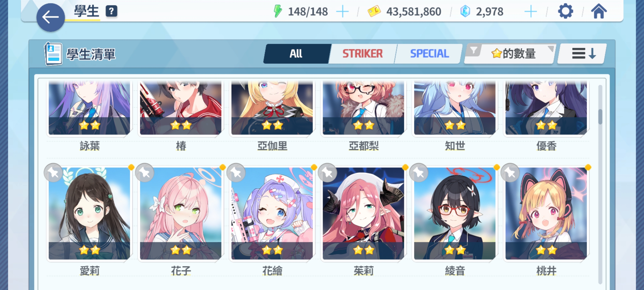Toggle the pin on 茉莉's card
This screenshot has height=290, width=644.
click(x=327, y=173)
